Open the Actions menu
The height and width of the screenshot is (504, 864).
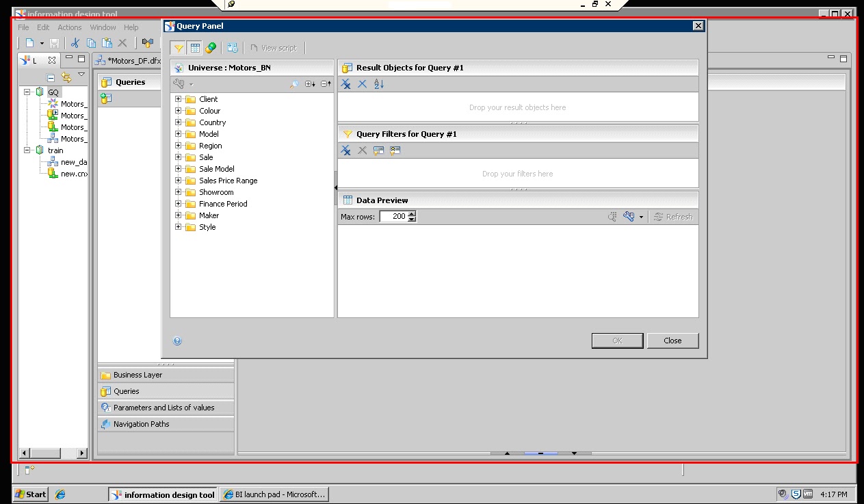tap(69, 27)
